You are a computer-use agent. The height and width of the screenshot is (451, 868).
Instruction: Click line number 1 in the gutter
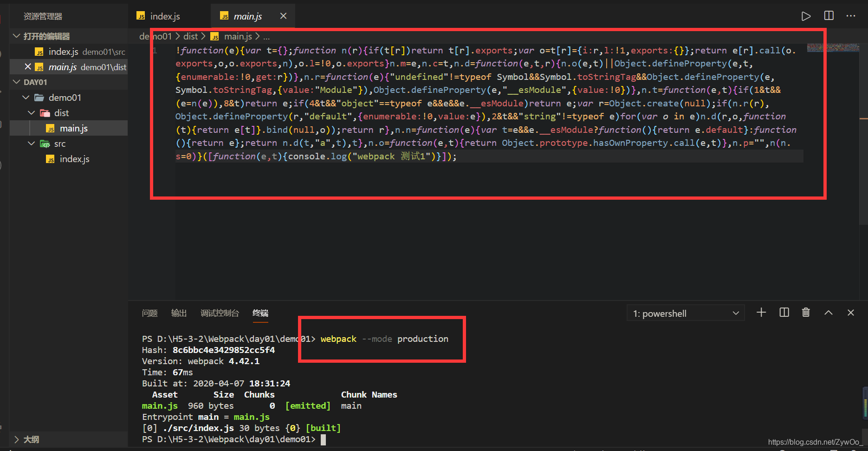(155, 50)
